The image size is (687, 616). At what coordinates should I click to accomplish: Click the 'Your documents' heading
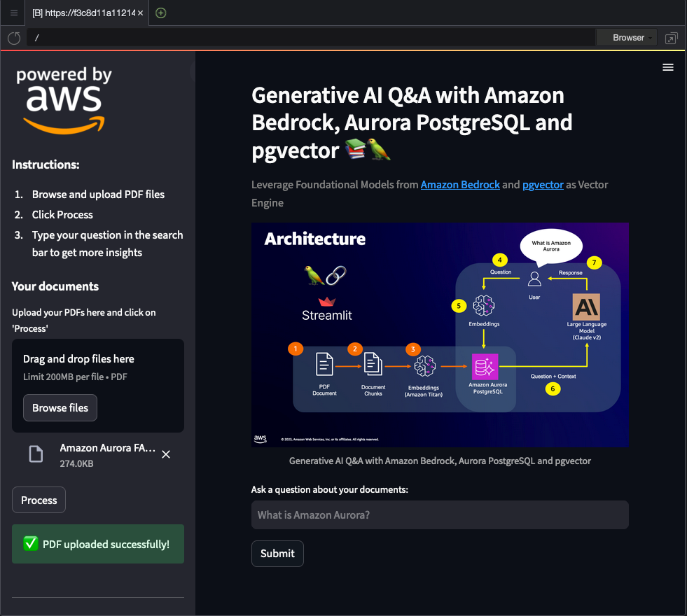pos(55,286)
